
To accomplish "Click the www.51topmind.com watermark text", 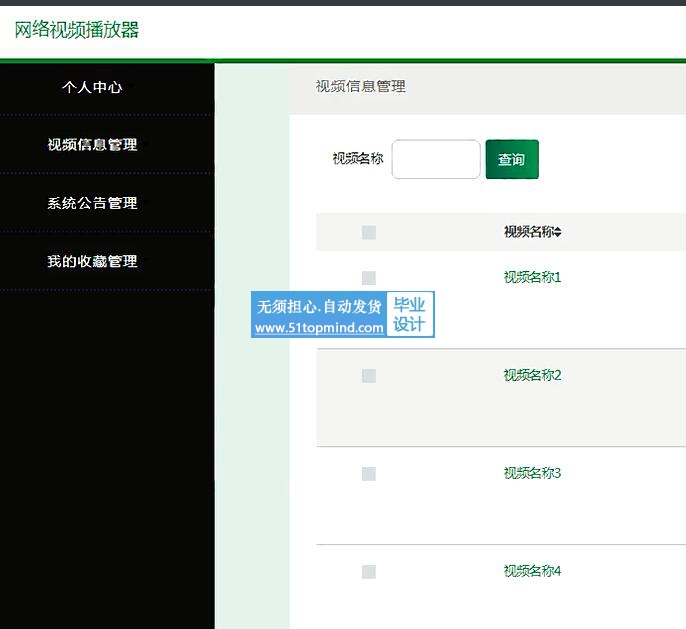I will click(319, 328).
